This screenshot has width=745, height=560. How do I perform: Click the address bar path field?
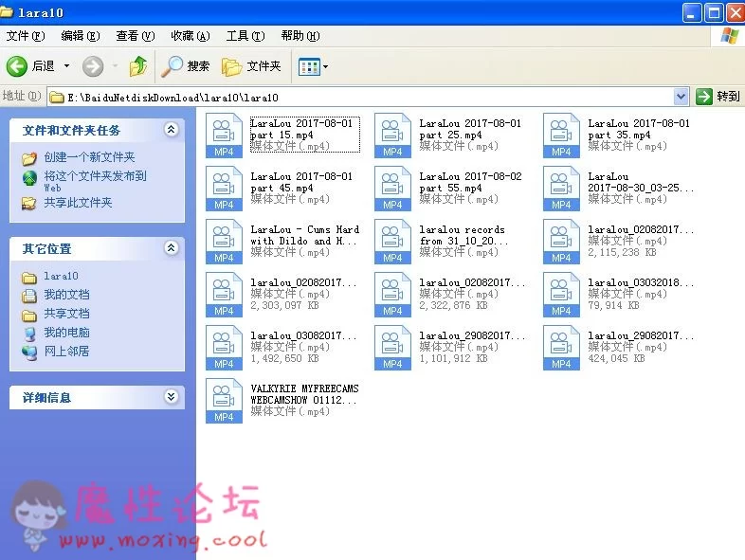point(361,97)
